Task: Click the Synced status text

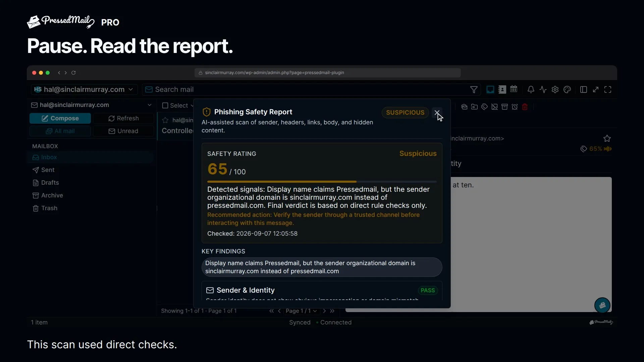Action: tap(300, 322)
